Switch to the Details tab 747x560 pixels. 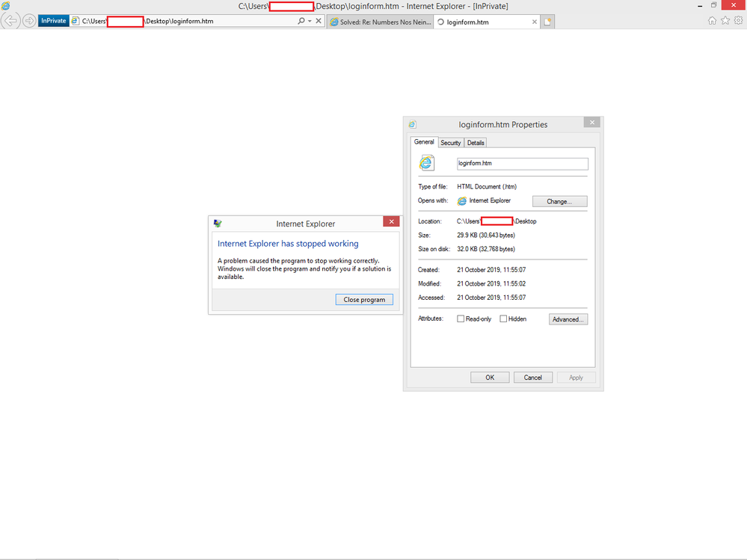click(476, 143)
